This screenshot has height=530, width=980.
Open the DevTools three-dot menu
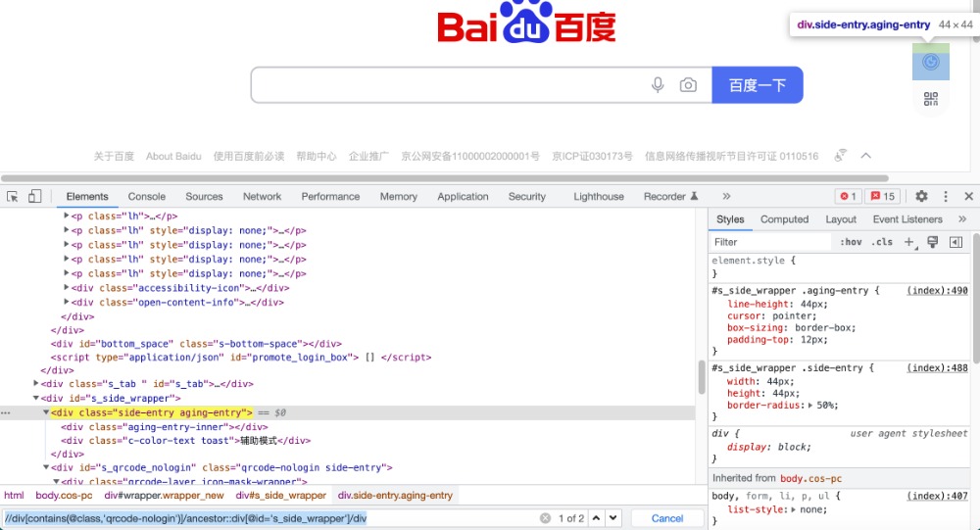point(946,196)
